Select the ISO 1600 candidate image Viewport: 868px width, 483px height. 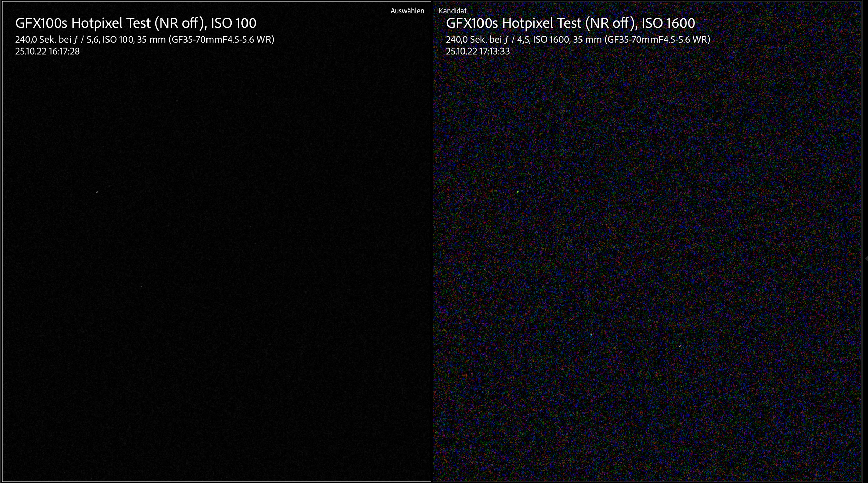647,241
